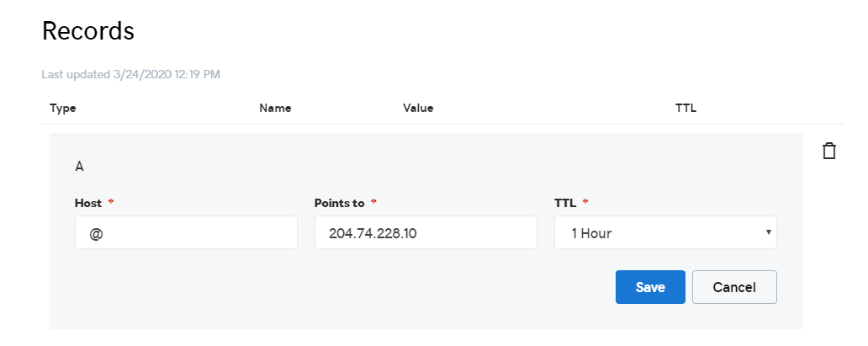Click the required asterisk beside Points to
This screenshot has height=346, width=868.
373,203
